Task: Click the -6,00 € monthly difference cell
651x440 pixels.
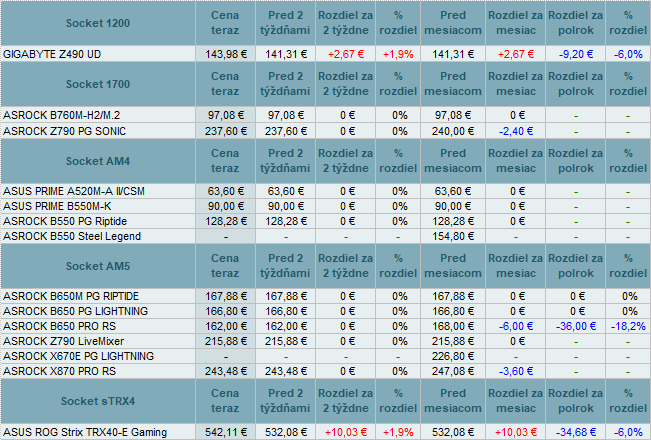Action: pyautogui.click(x=516, y=326)
